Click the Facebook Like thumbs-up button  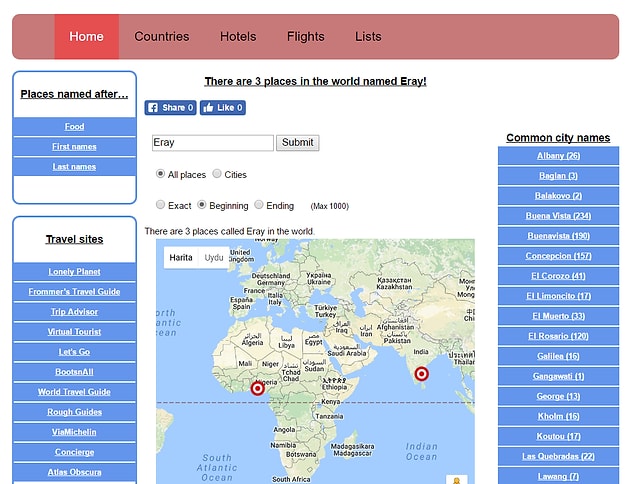pos(222,108)
